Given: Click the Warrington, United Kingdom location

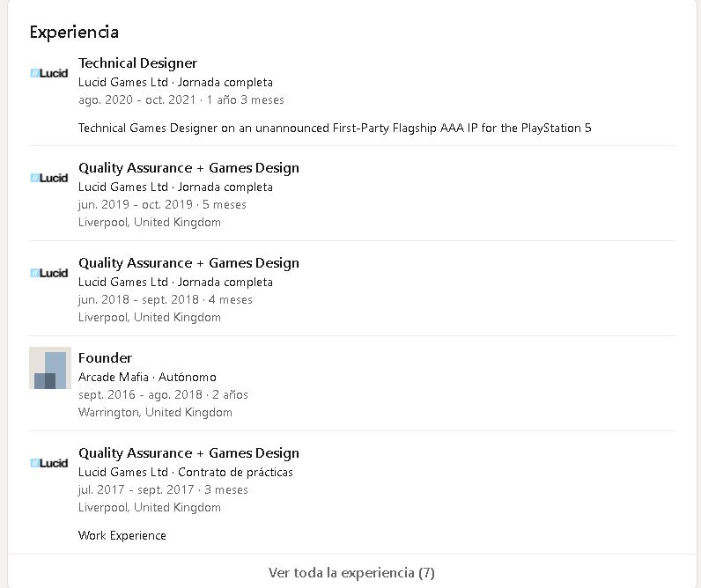Looking at the screenshot, I should pyautogui.click(x=155, y=413).
